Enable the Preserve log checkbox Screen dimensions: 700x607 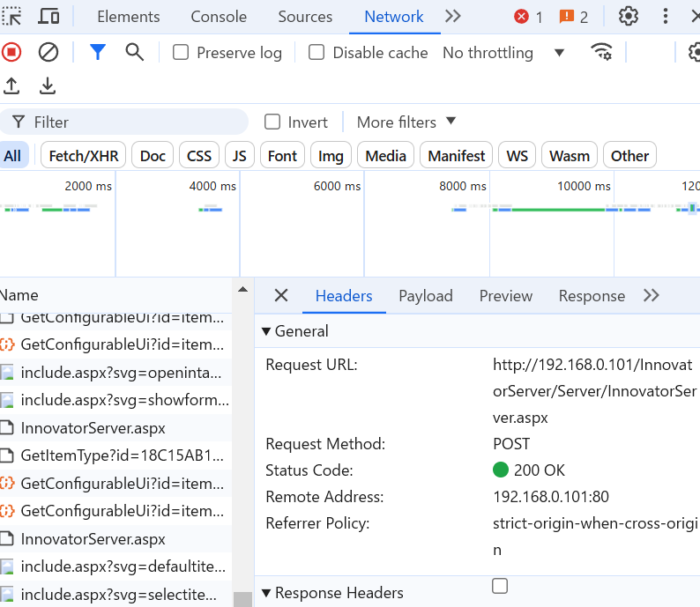click(x=181, y=53)
